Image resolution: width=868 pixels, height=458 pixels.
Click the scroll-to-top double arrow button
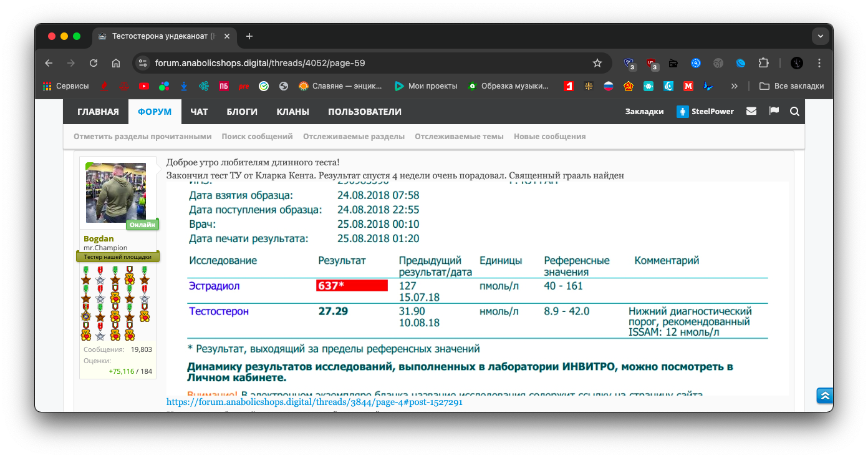(x=824, y=396)
